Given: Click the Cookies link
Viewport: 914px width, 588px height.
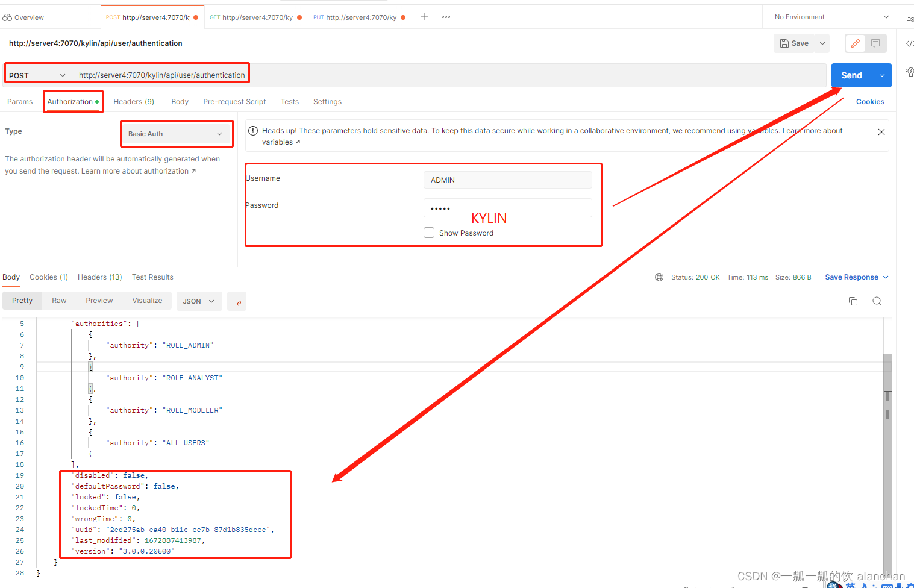Looking at the screenshot, I should pos(870,102).
